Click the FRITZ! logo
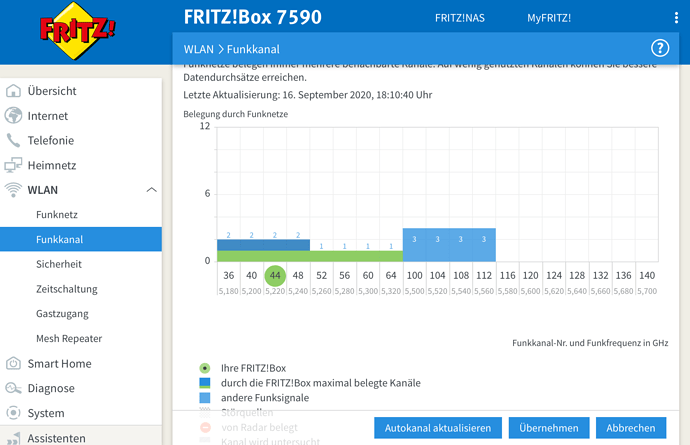 click(77, 30)
